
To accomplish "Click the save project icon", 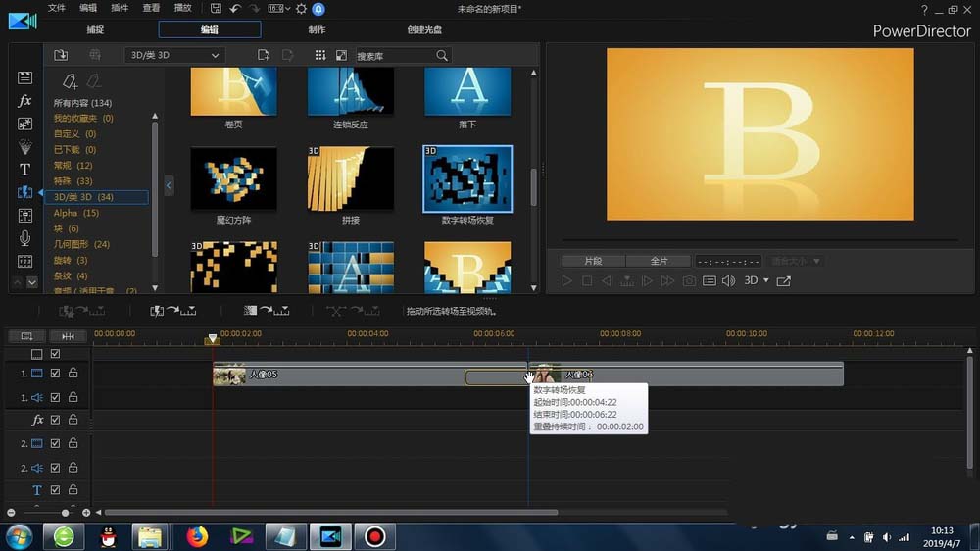I will click(216, 9).
